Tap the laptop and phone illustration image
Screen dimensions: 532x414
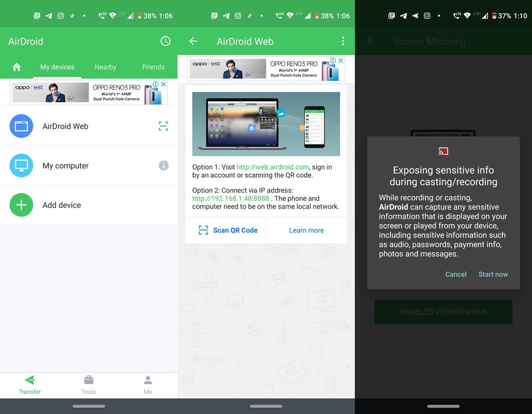click(x=266, y=124)
